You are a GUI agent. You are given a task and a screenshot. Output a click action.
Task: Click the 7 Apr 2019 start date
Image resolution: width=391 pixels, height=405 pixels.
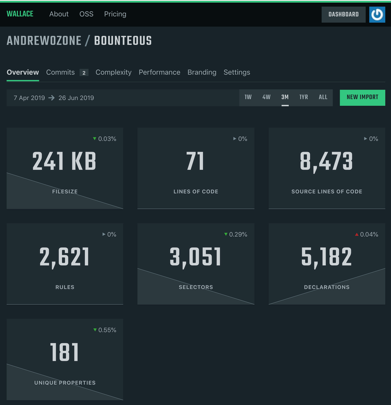coord(29,98)
